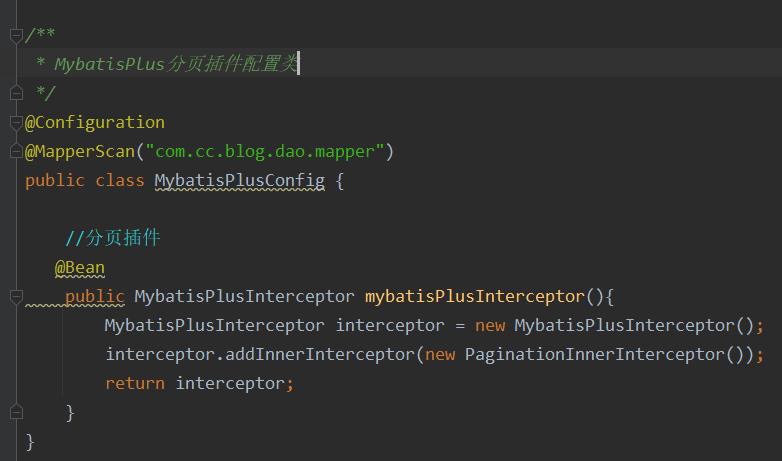Click the @Bean annotation
The width and height of the screenshot is (782, 461).
coord(80,268)
